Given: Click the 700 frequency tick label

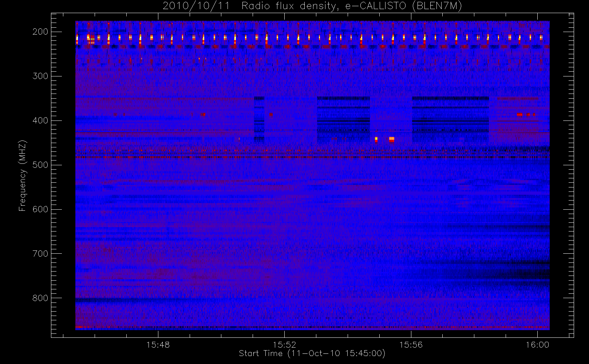Looking at the screenshot, I should (x=40, y=254).
